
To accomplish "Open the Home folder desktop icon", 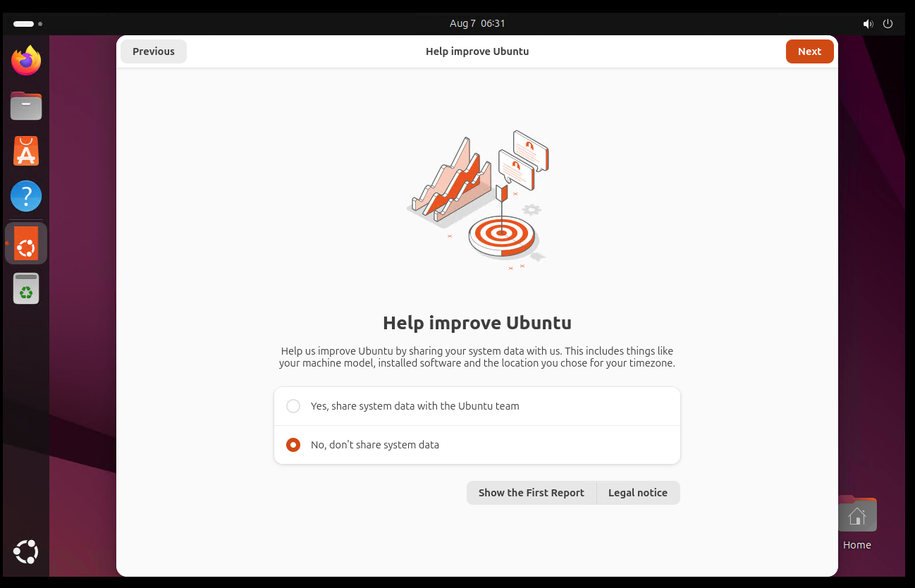I will 856,523.
